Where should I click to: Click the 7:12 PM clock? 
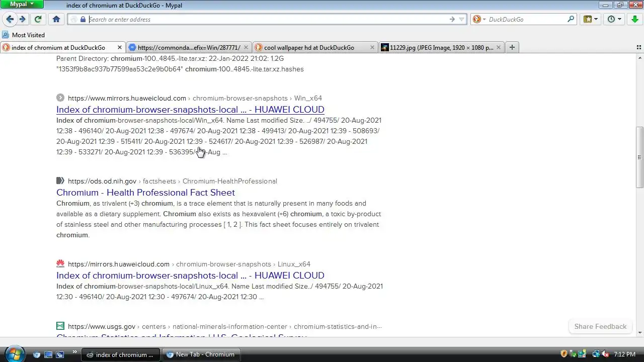coord(624,354)
